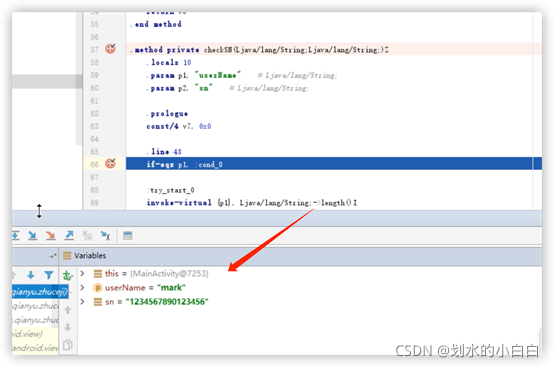Expand the sn variable node

click(x=82, y=302)
